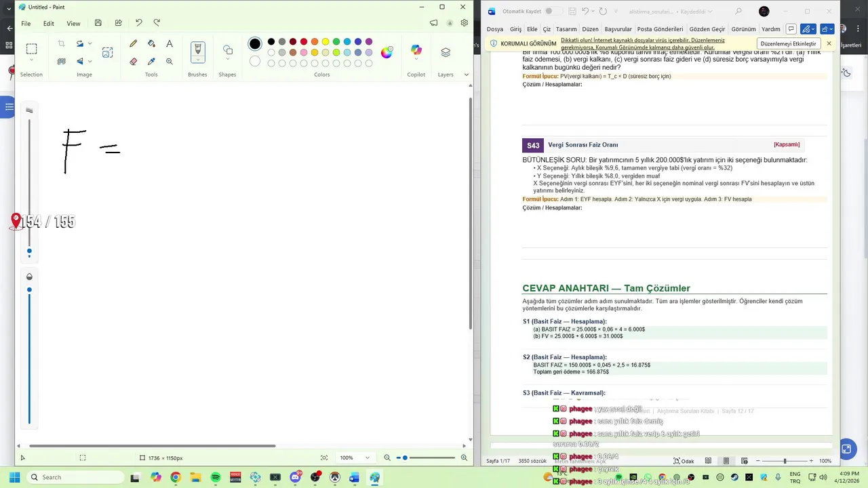Viewport: 868px width, 488px height.
Task: Click the fit to window icon in Paint
Action: [x=324, y=457]
